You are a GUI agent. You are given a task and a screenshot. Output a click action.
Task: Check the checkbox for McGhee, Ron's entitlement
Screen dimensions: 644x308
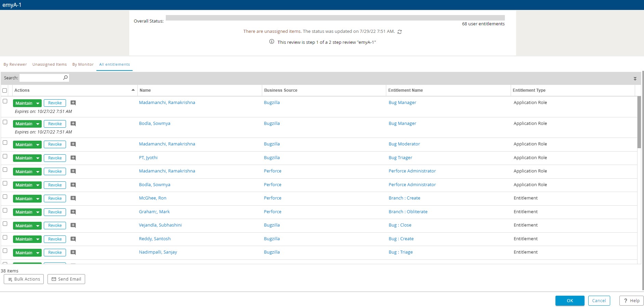click(5, 197)
